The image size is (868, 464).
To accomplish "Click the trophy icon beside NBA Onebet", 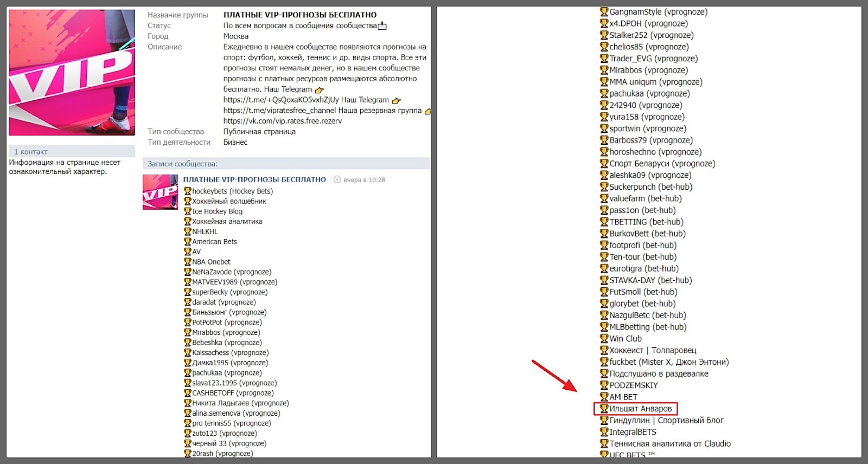I will pos(188,262).
